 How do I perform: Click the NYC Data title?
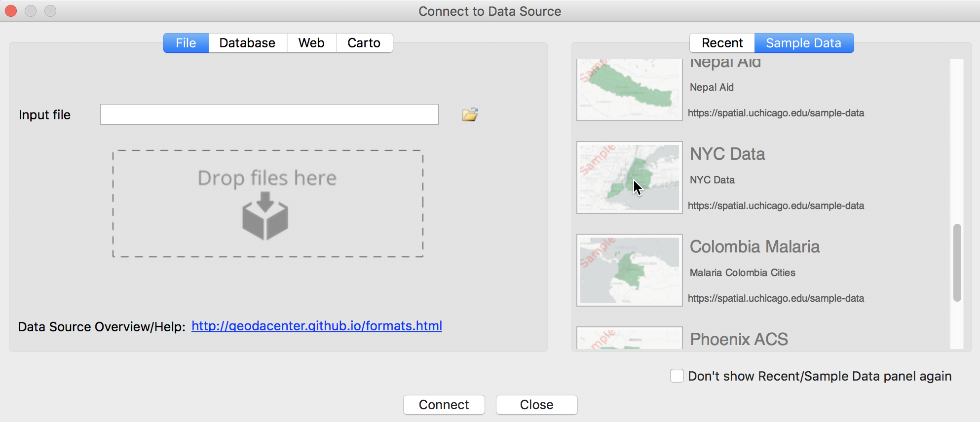click(x=727, y=154)
